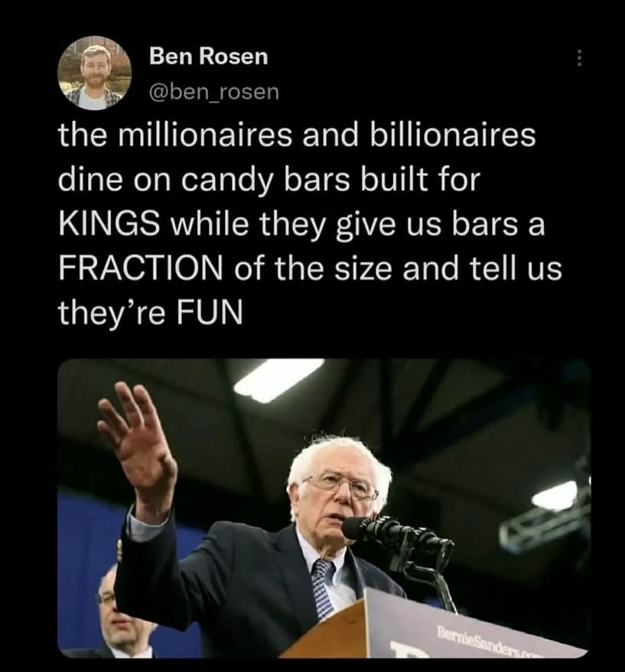Click the microphone in the photo
The width and height of the screenshot is (625, 672).
[398, 538]
